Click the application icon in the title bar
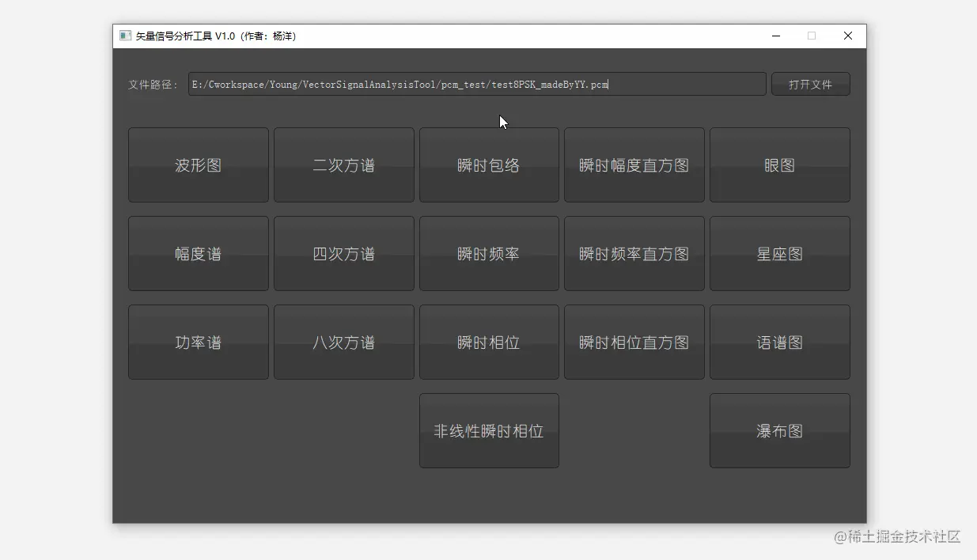Screen dimensions: 977x560 124,36
